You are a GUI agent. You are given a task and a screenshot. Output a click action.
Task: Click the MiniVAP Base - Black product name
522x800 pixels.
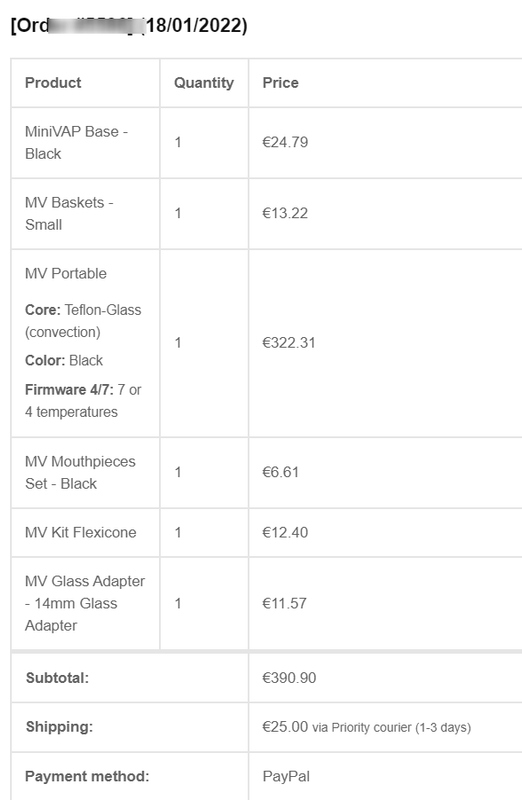click(x=76, y=142)
